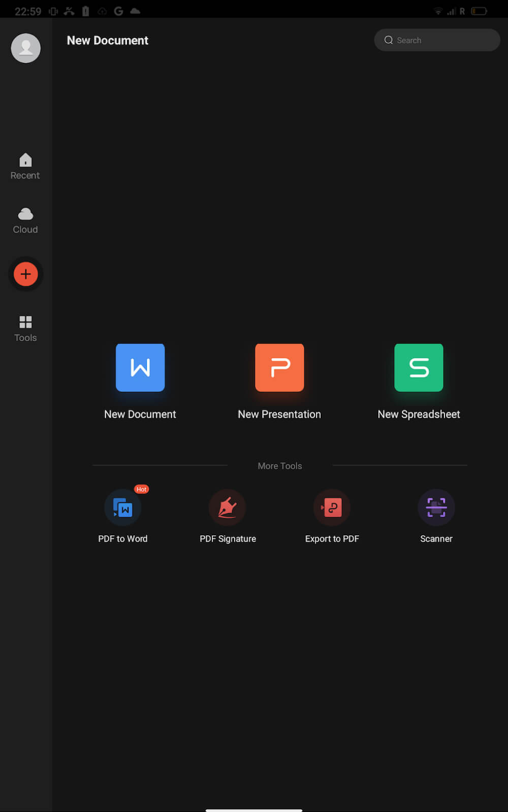The height and width of the screenshot is (812, 508).
Task: Tap the red plus create button
Action: (x=26, y=275)
